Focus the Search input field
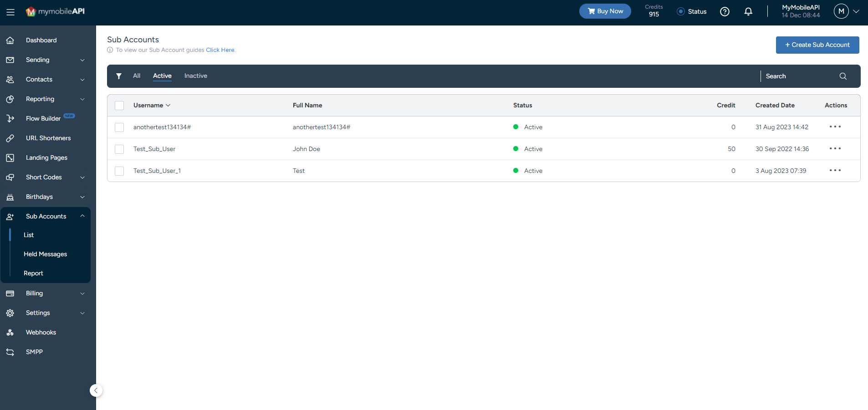This screenshot has height=410, width=868. [801, 76]
